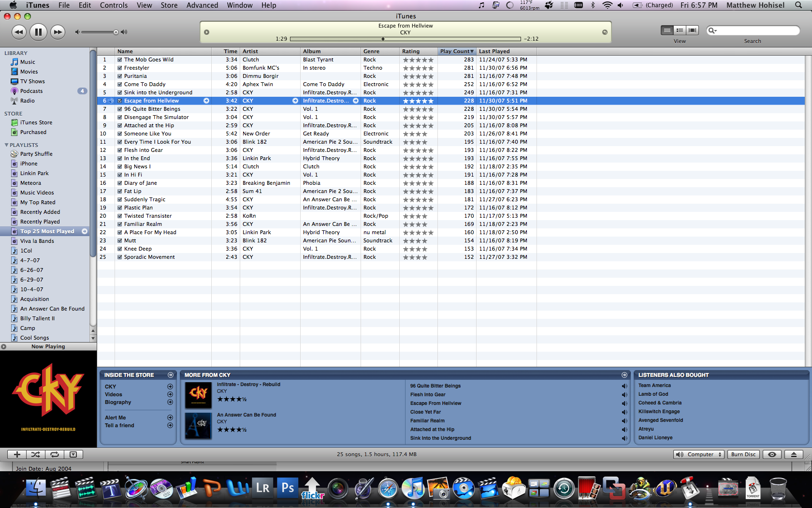Open the My Top Rated smart playlist

pyautogui.click(x=38, y=202)
